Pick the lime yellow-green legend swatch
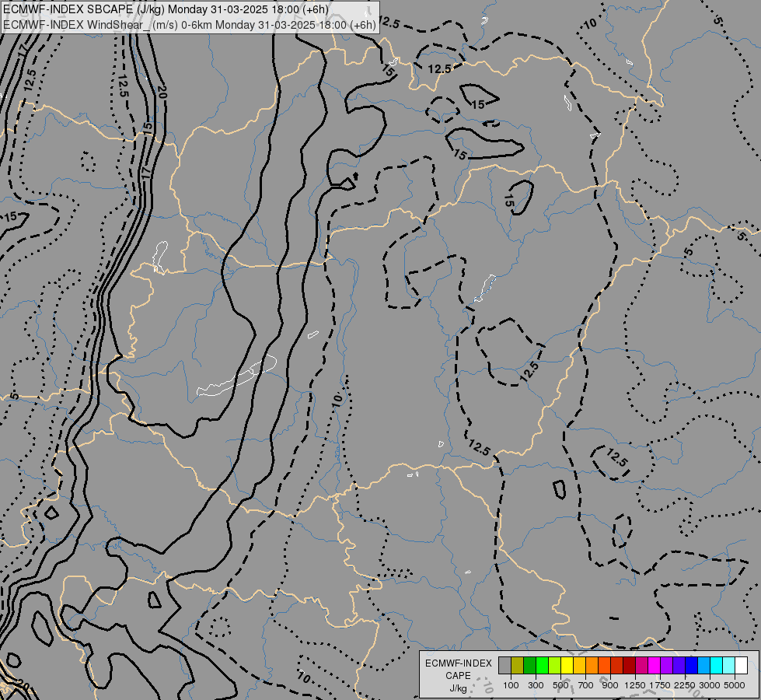761x700 pixels. pos(555,665)
